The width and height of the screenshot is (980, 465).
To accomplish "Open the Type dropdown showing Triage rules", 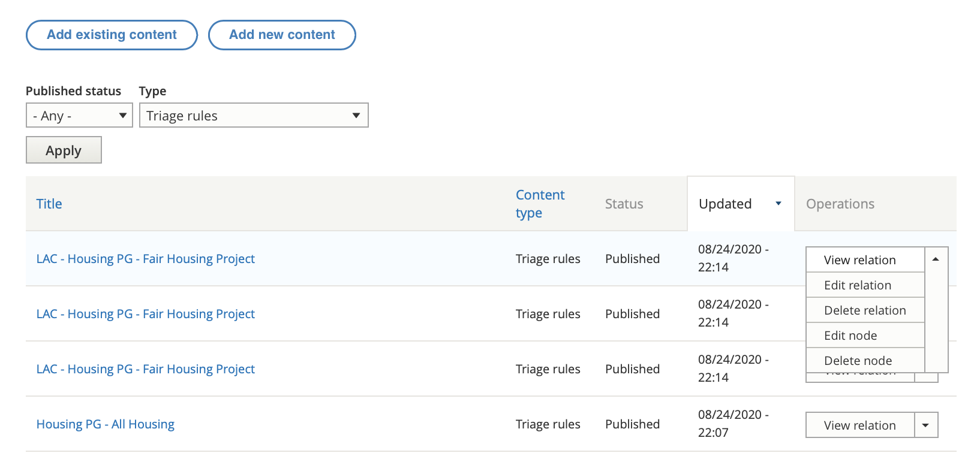I will click(254, 115).
